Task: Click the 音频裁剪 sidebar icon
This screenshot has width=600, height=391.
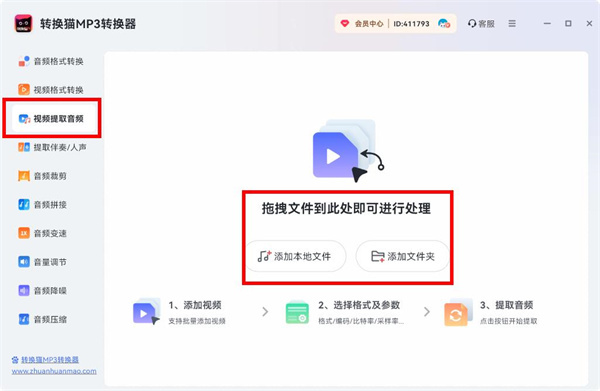Action: pos(24,176)
